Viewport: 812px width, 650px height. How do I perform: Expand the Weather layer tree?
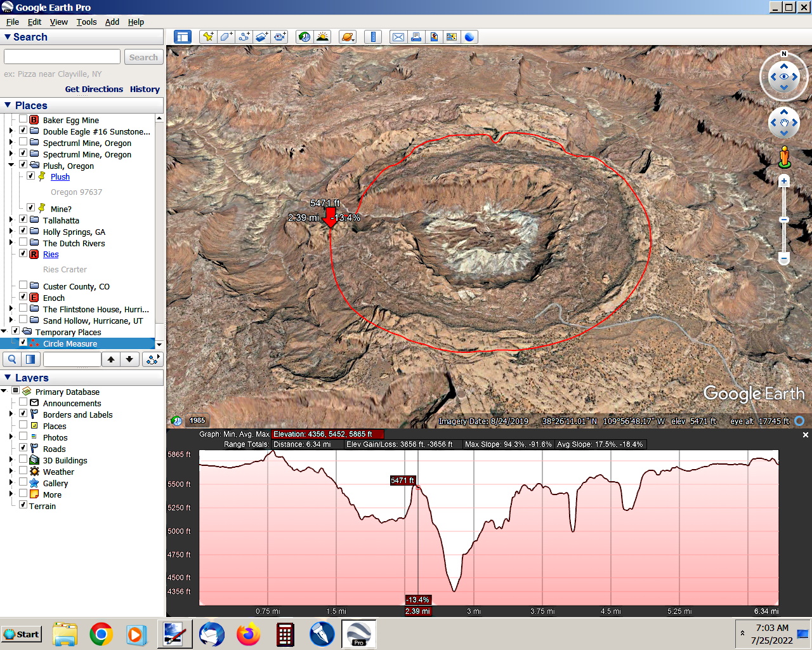coord(11,471)
